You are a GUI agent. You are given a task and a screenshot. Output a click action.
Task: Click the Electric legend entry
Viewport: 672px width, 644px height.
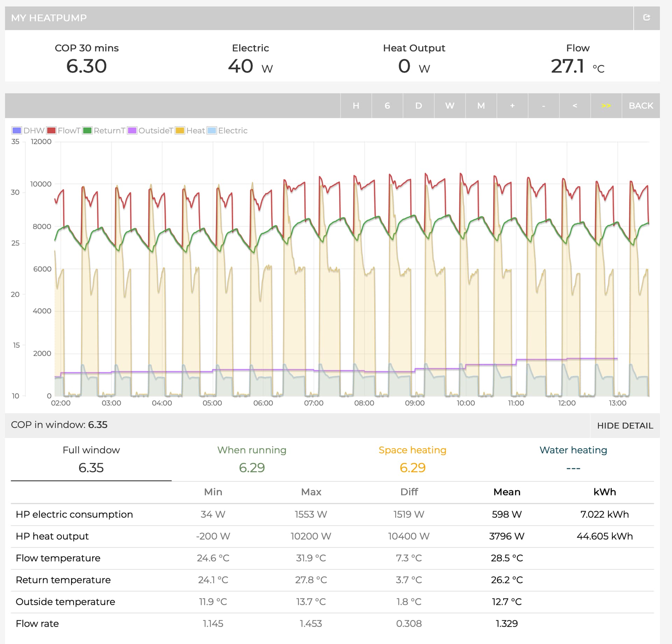point(232,131)
